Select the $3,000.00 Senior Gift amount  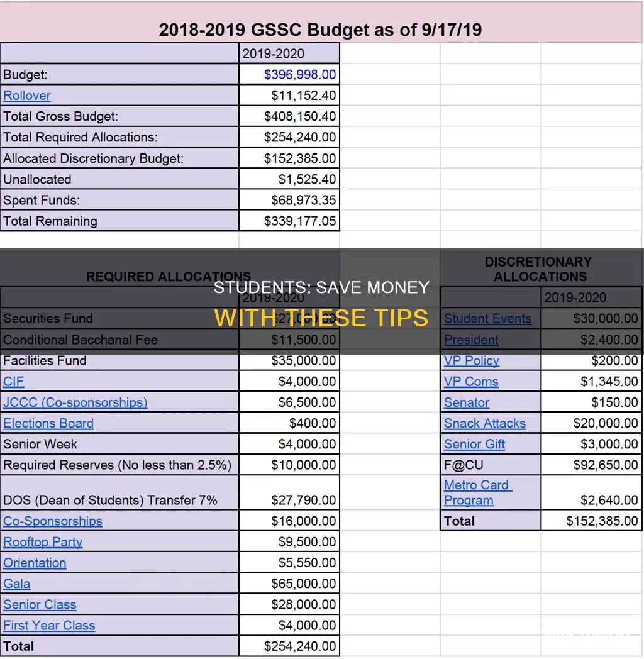click(x=591, y=444)
